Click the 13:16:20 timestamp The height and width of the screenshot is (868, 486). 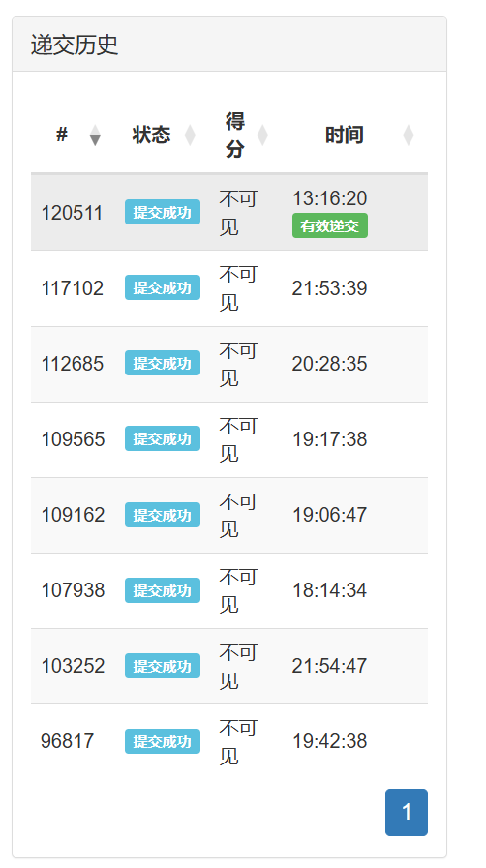pos(330,198)
